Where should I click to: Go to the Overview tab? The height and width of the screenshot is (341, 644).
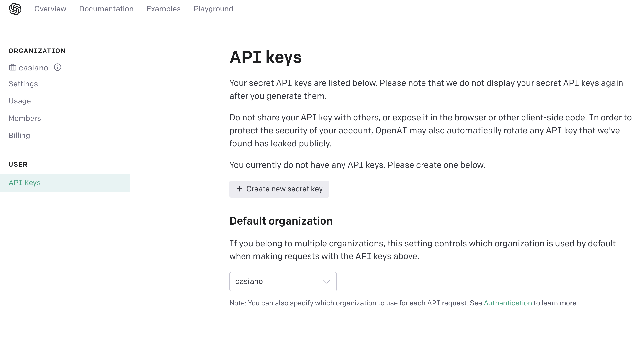(50, 9)
